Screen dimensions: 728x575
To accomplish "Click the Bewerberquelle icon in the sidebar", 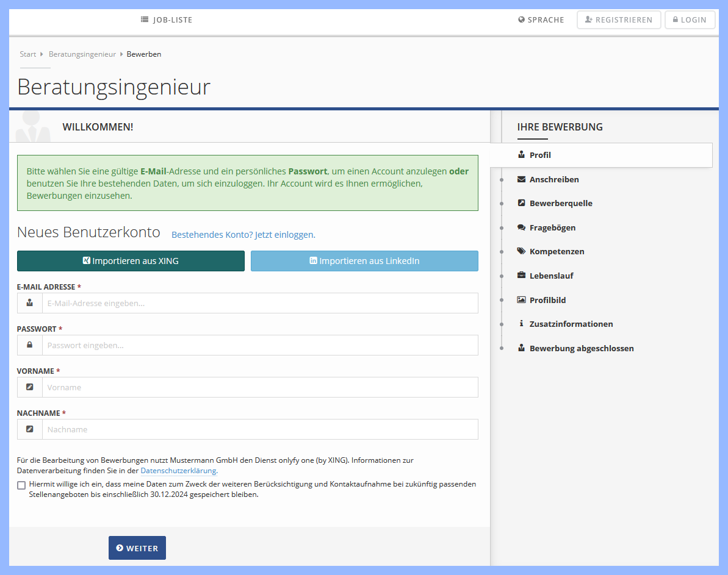I will [x=520, y=202].
